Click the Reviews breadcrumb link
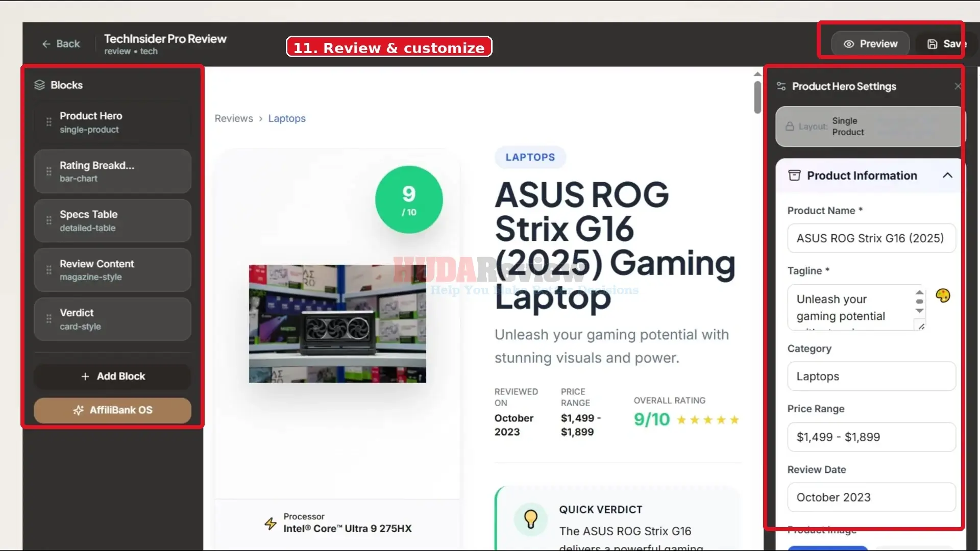Image resolution: width=980 pixels, height=551 pixels. click(x=233, y=118)
